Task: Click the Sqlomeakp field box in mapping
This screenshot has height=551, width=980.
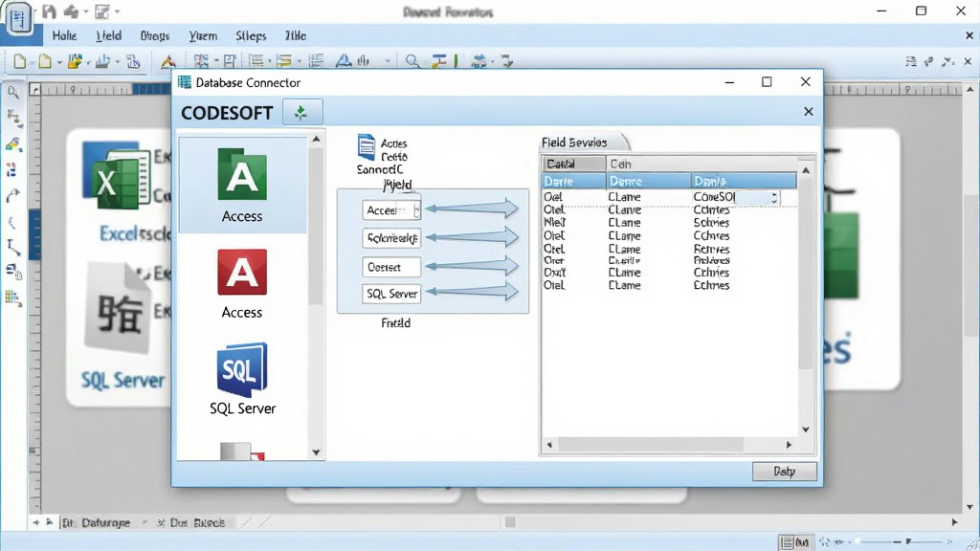Action: pyautogui.click(x=391, y=238)
